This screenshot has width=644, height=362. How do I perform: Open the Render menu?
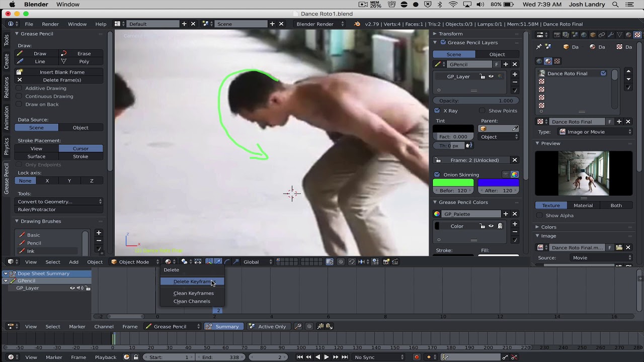pos(50,24)
